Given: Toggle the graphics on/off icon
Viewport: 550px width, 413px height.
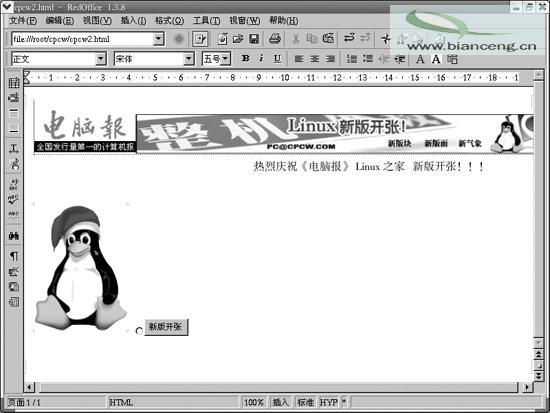Looking at the screenshot, I should [14, 271].
